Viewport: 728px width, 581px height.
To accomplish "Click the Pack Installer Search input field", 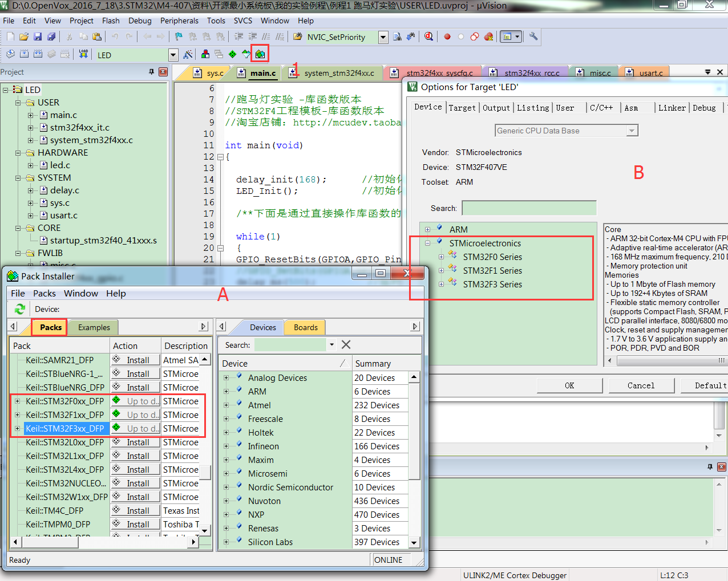I will [x=290, y=344].
